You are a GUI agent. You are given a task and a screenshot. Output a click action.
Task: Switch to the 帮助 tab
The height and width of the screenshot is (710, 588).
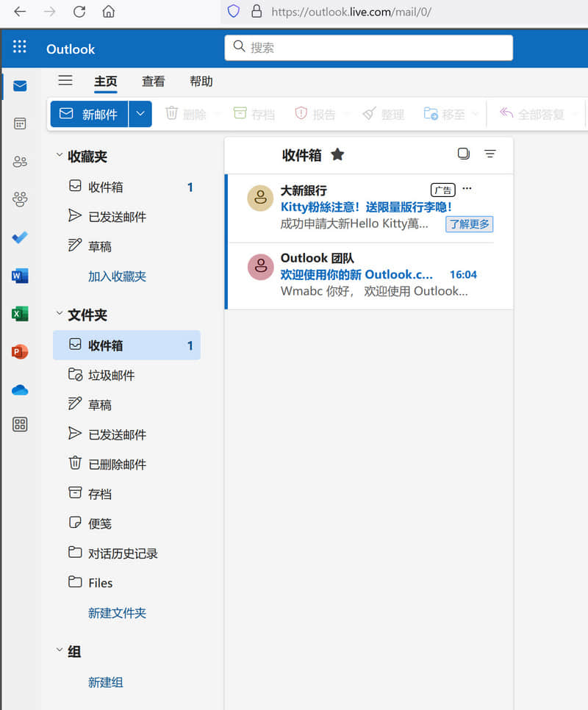[x=201, y=82]
